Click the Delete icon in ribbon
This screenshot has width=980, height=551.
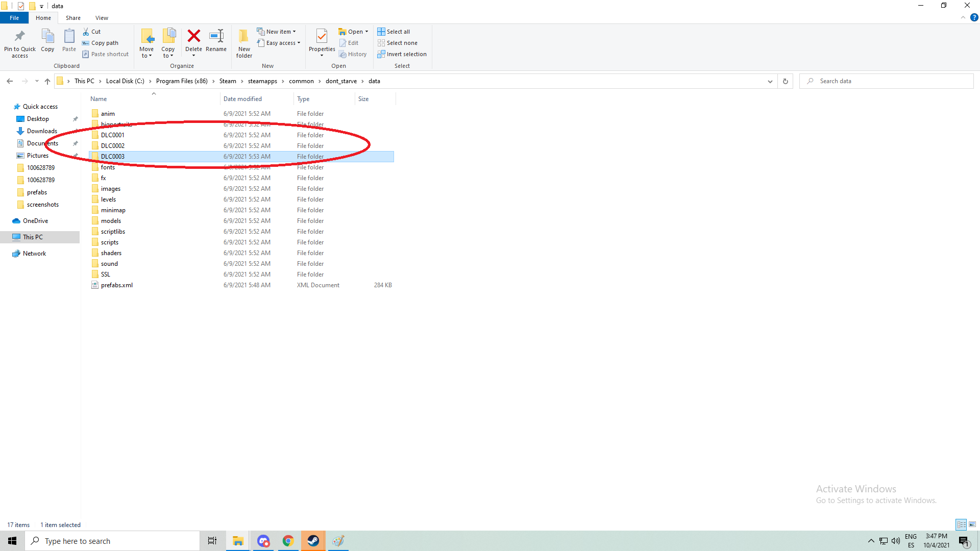[x=193, y=36]
